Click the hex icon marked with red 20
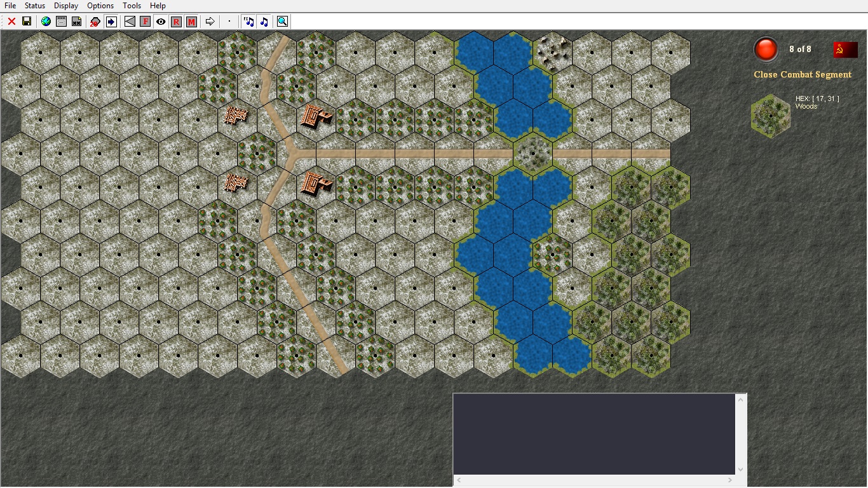Viewport: 868px width, 488px height. [95, 22]
